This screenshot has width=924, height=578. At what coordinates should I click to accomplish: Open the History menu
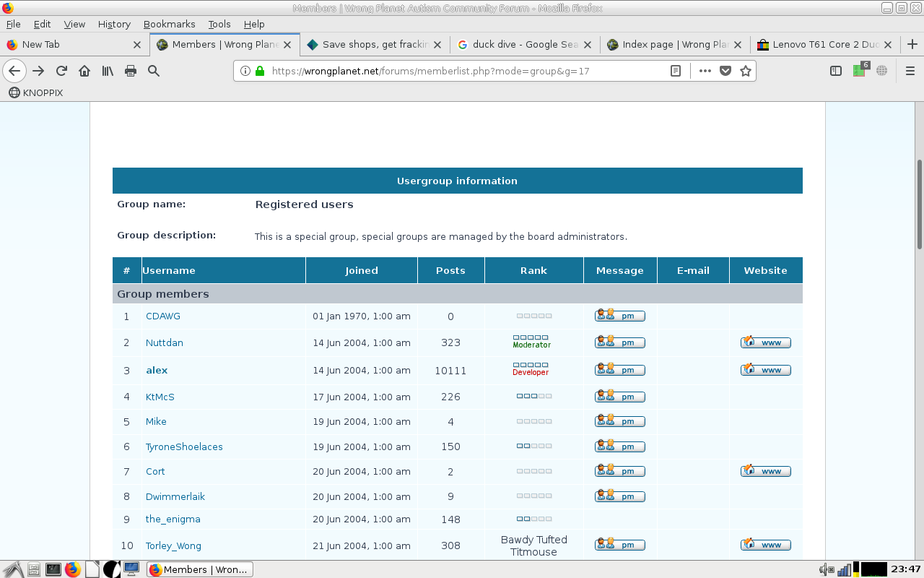(114, 24)
